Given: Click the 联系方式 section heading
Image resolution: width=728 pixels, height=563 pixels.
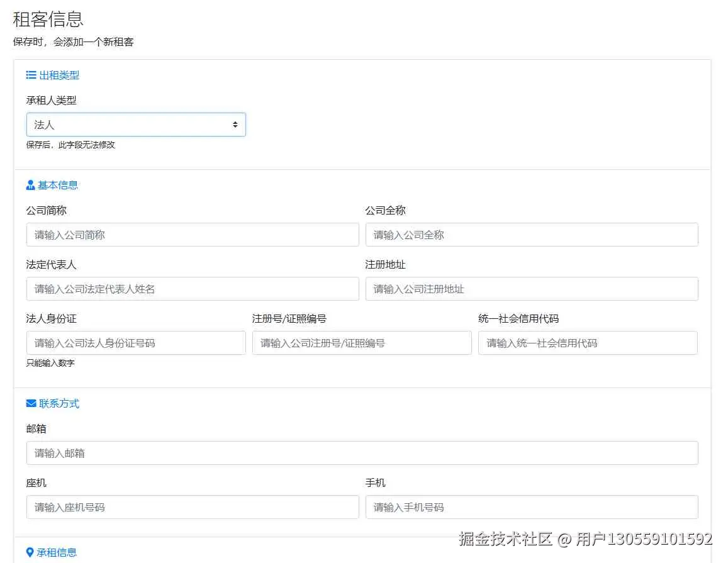Looking at the screenshot, I should (59, 403).
